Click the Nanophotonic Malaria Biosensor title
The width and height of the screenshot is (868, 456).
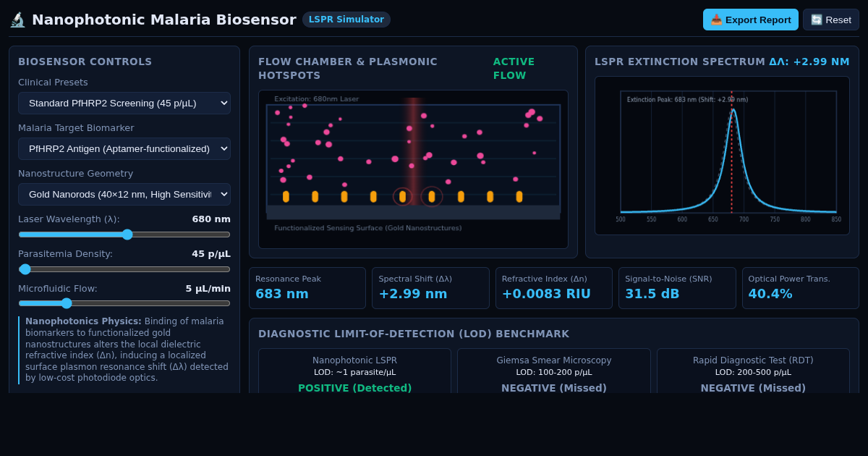coord(164,20)
